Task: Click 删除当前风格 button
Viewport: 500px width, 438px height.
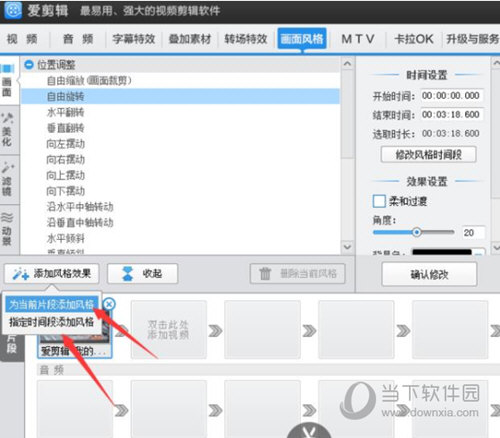Action: pyautogui.click(x=298, y=274)
